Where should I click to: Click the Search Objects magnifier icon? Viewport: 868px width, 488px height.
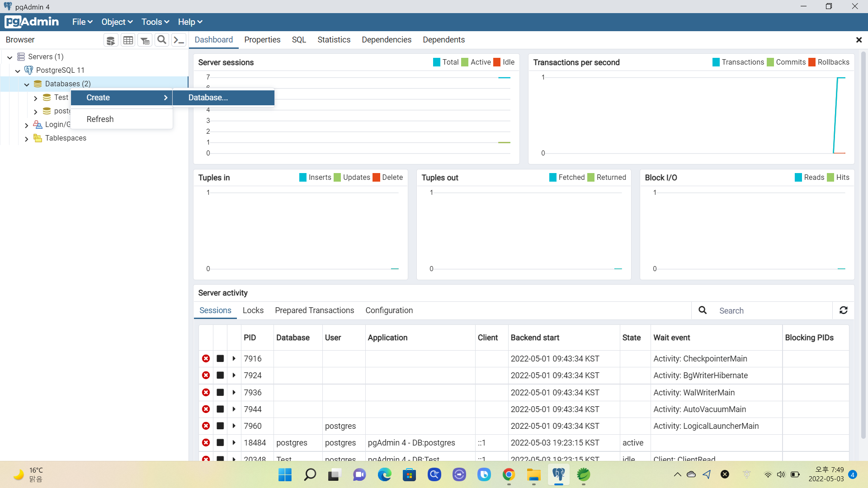(161, 40)
